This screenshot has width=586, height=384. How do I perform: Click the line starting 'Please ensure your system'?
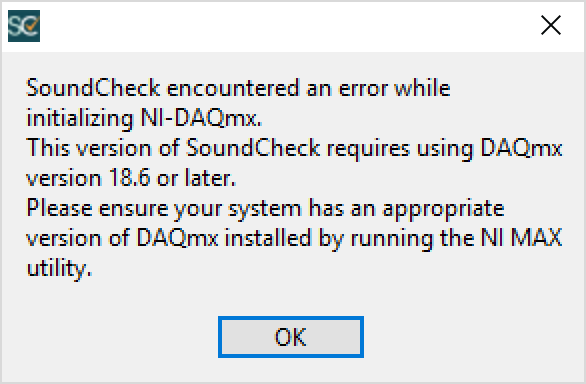(265, 208)
